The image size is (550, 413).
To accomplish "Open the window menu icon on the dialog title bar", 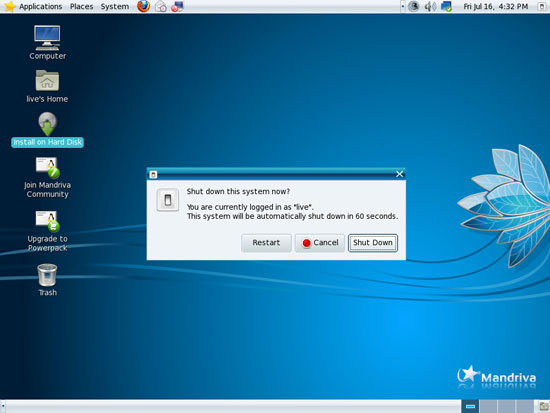I will click(153, 174).
